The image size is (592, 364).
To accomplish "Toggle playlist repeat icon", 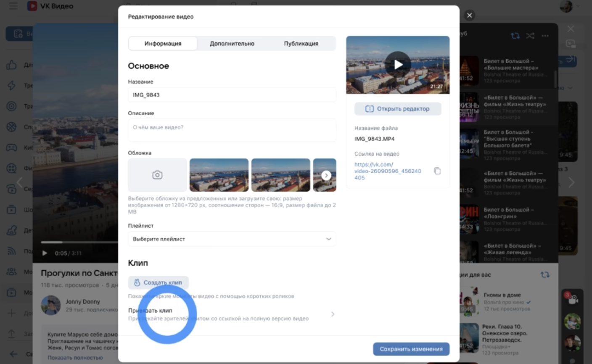I will (x=515, y=36).
